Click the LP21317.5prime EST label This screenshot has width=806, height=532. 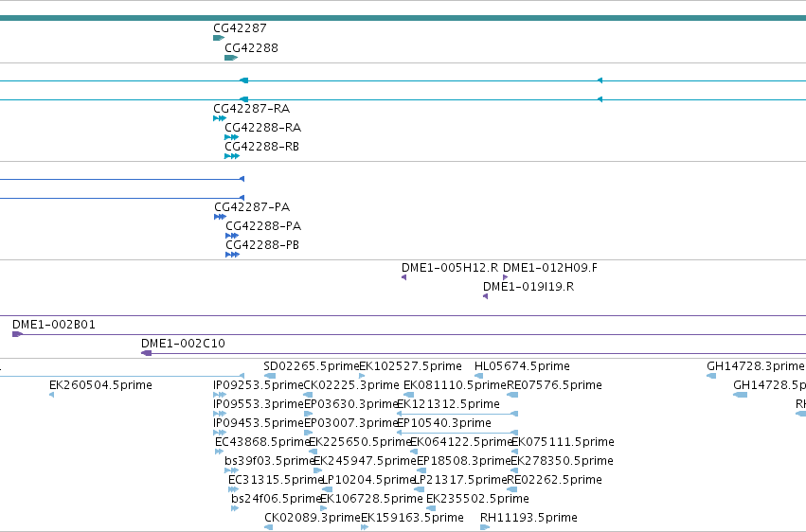point(460,480)
